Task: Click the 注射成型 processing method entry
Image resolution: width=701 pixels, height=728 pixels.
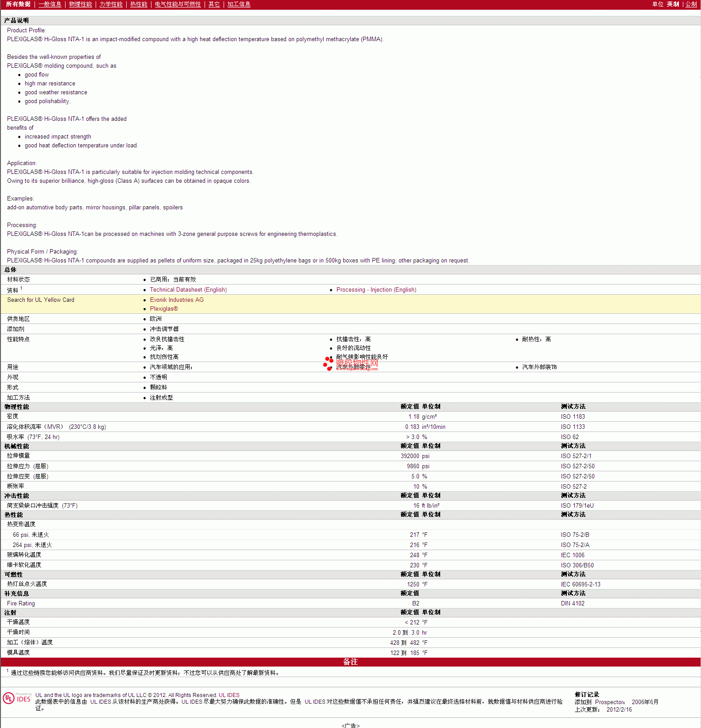Action: [162, 398]
